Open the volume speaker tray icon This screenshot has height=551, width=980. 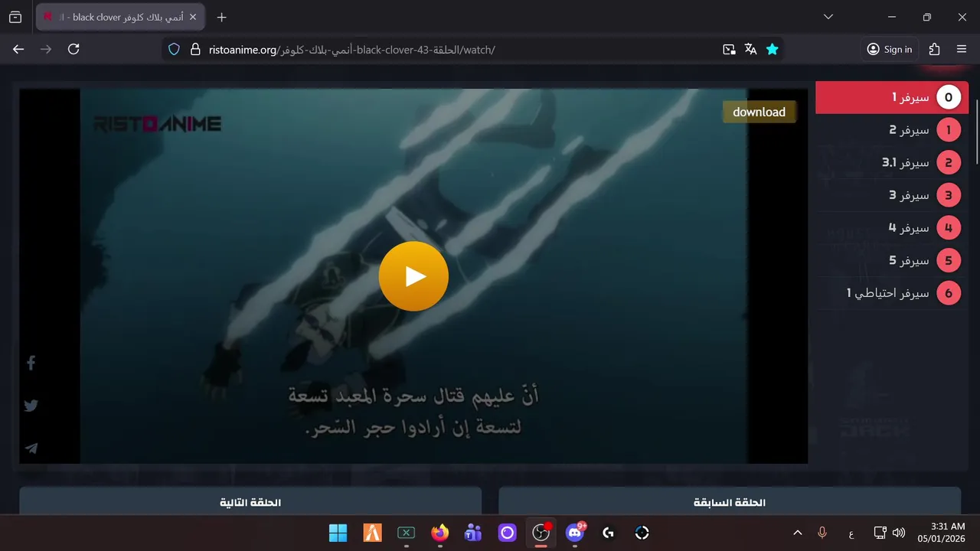899,533
